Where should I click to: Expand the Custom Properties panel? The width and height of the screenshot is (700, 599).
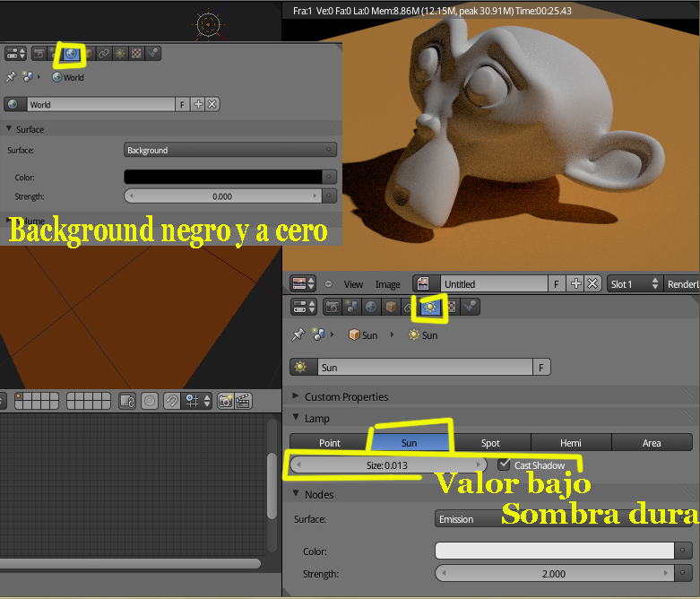pos(295,396)
